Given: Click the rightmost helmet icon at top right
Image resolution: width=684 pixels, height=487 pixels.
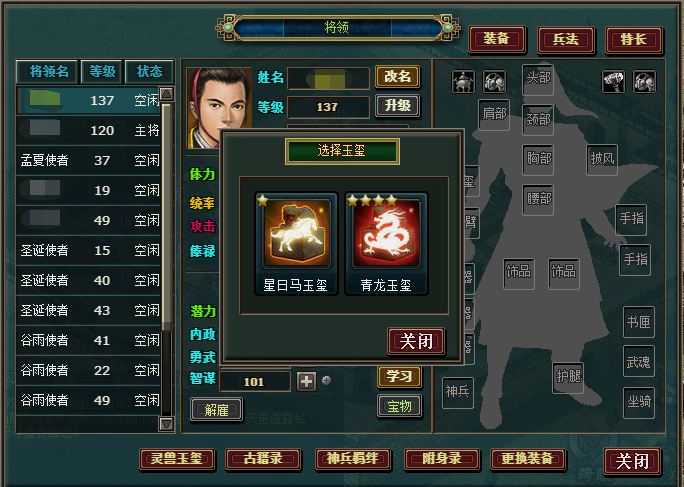Looking at the screenshot, I should tap(644, 81).
